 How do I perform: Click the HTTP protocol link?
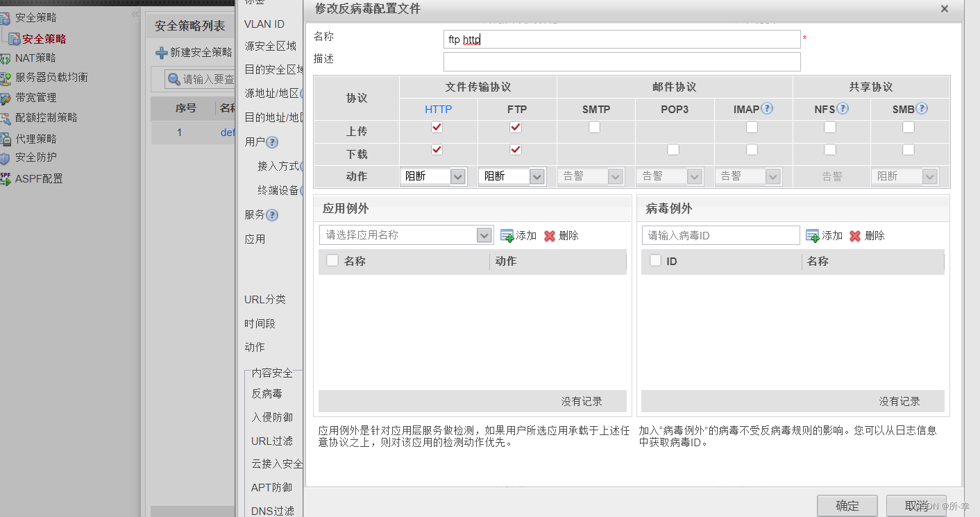(439, 109)
